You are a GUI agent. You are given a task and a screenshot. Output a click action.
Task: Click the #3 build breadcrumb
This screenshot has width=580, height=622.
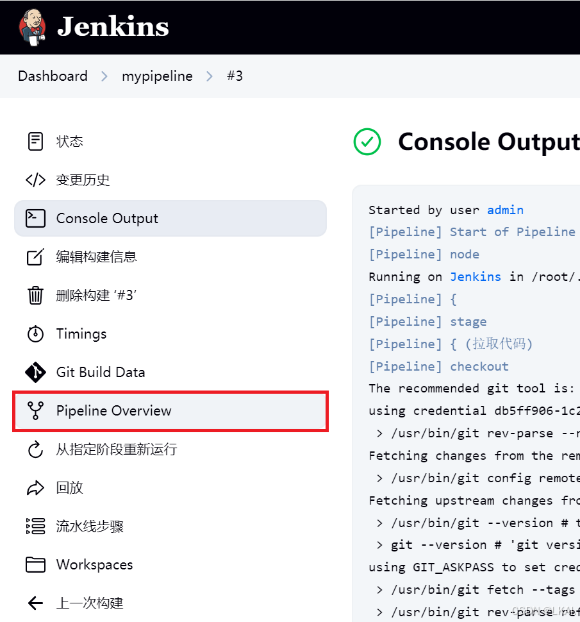pyautogui.click(x=235, y=76)
